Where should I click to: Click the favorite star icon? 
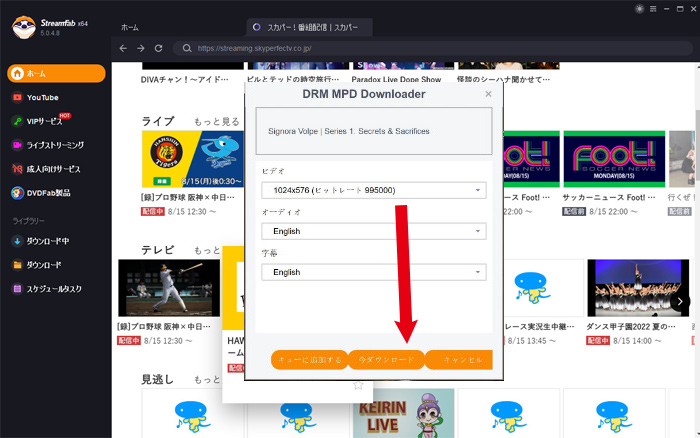(x=358, y=385)
